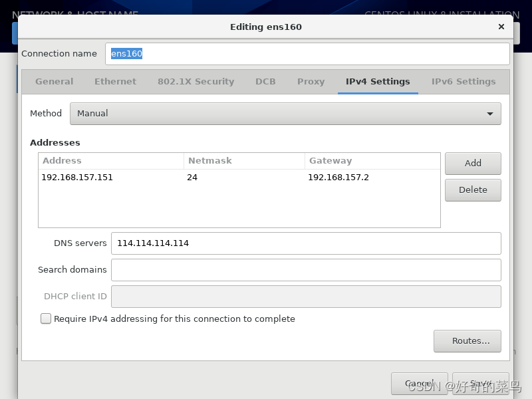Click the DNS servers field with 114.114.114.114
532x399 pixels.
coord(306,243)
